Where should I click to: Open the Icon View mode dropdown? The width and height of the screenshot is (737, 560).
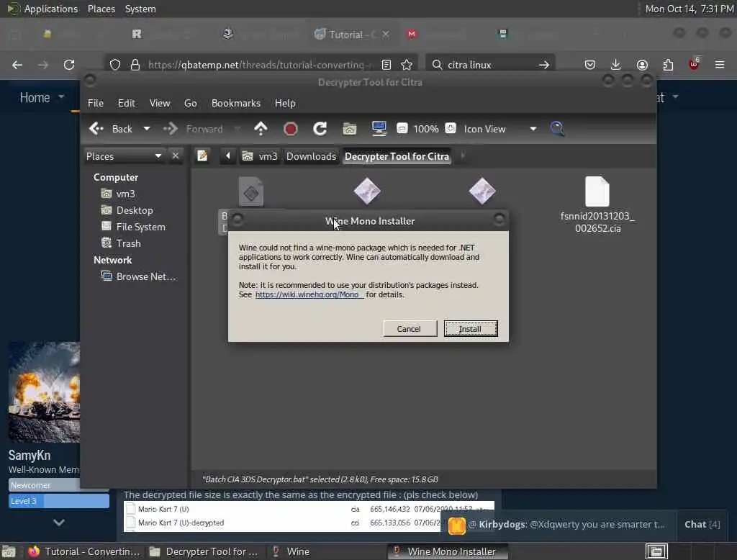coord(500,129)
